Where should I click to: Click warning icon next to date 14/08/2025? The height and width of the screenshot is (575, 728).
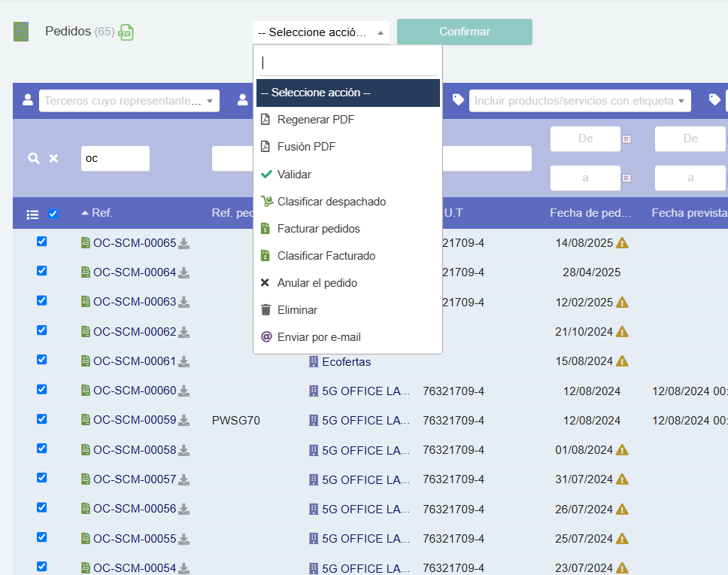pyautogui.click(x=622, y=242)
